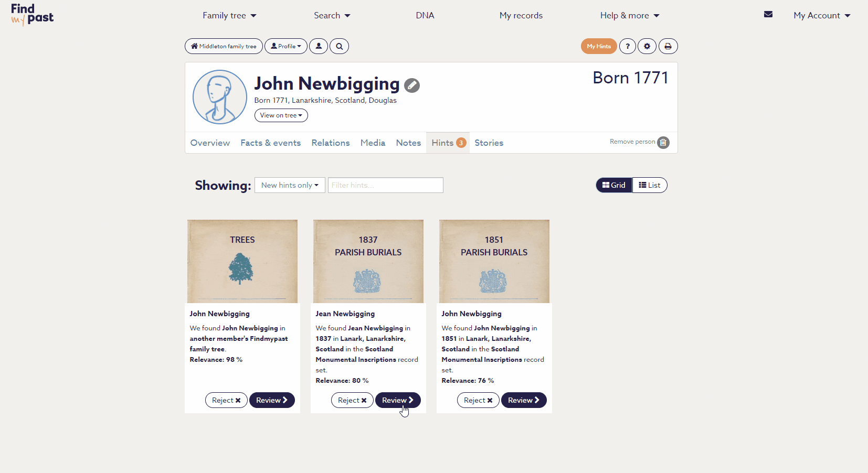The width and height of the screenshot is (868, 473).
Task: Switch to the Facts & events tab
Action: 271,143
